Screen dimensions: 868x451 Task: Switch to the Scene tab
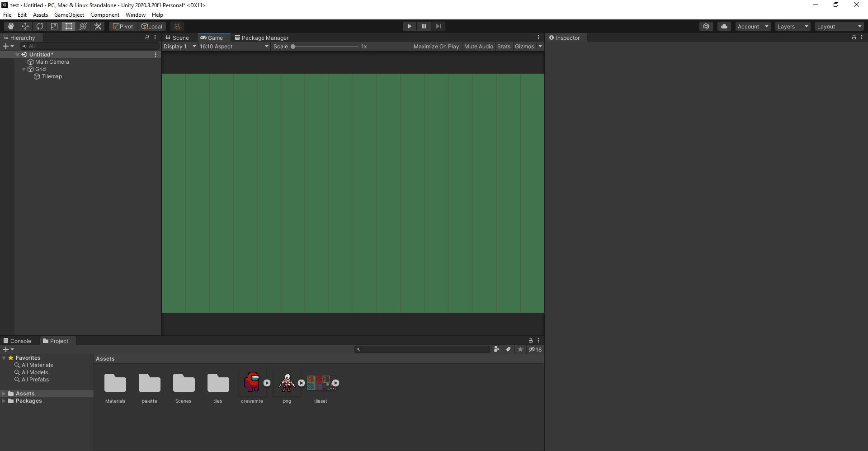[x=177, y=38]
